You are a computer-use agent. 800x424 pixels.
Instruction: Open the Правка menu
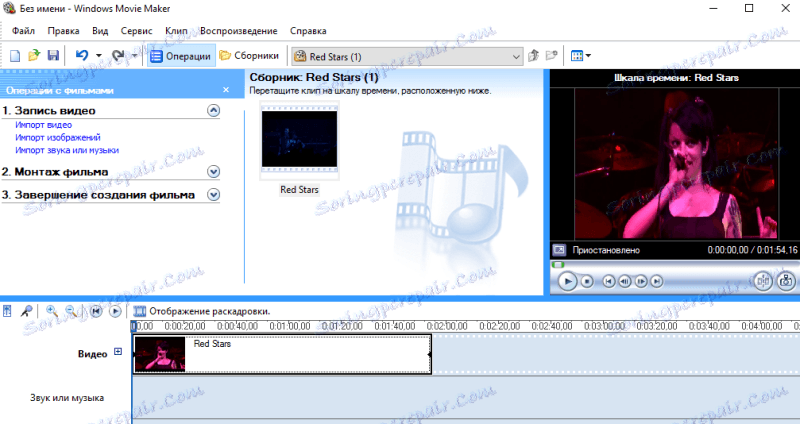(63, 31)
